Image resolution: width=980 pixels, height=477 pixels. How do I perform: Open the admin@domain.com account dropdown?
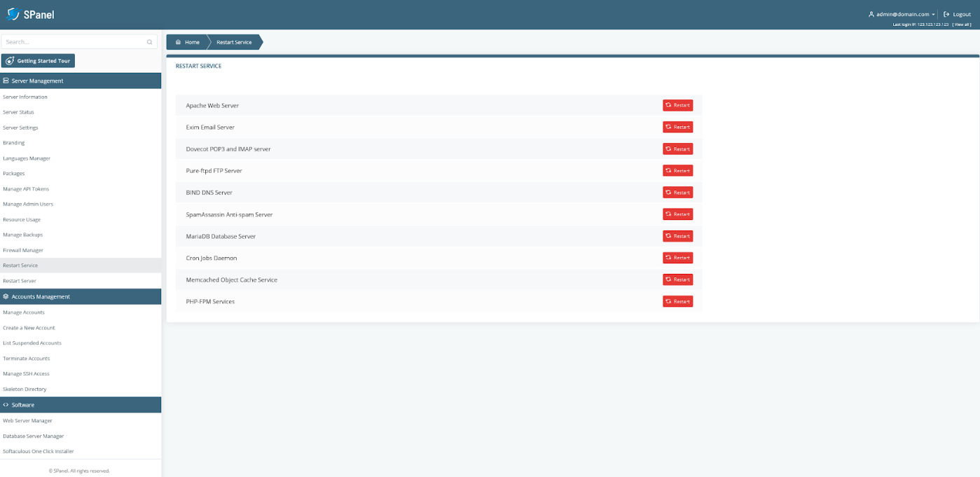[x=905, y=14]
